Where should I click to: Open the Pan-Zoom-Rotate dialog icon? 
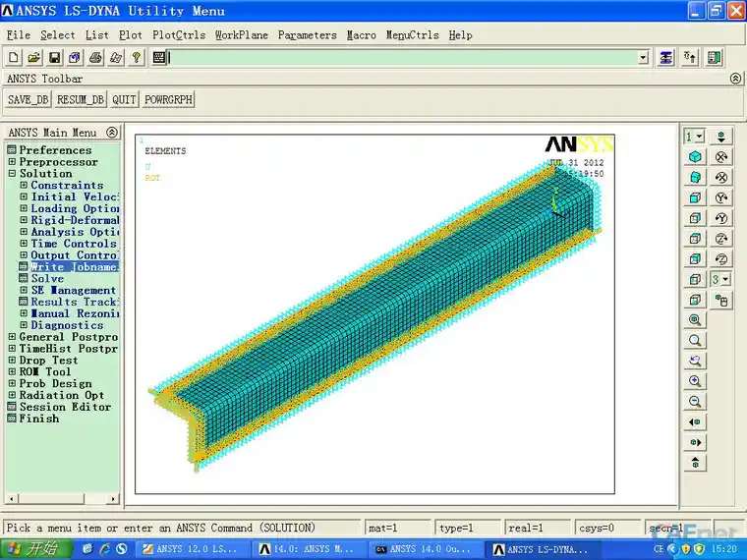click(x=75, y=58)
